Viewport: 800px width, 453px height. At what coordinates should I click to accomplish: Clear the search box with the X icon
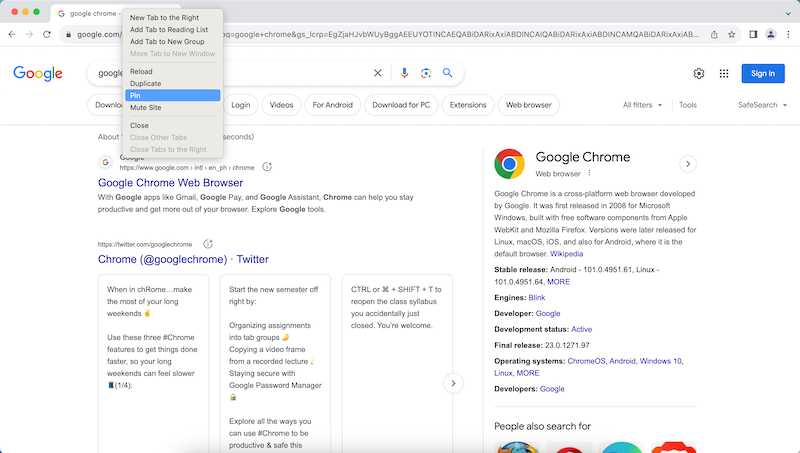pos(378,73)
